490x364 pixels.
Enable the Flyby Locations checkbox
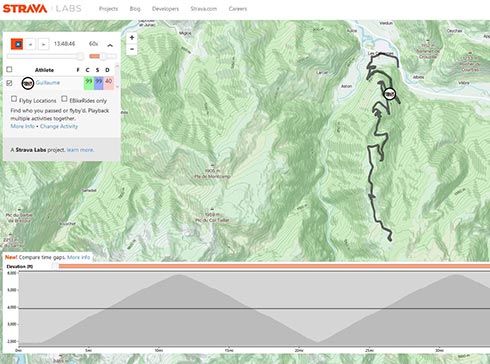14,99
